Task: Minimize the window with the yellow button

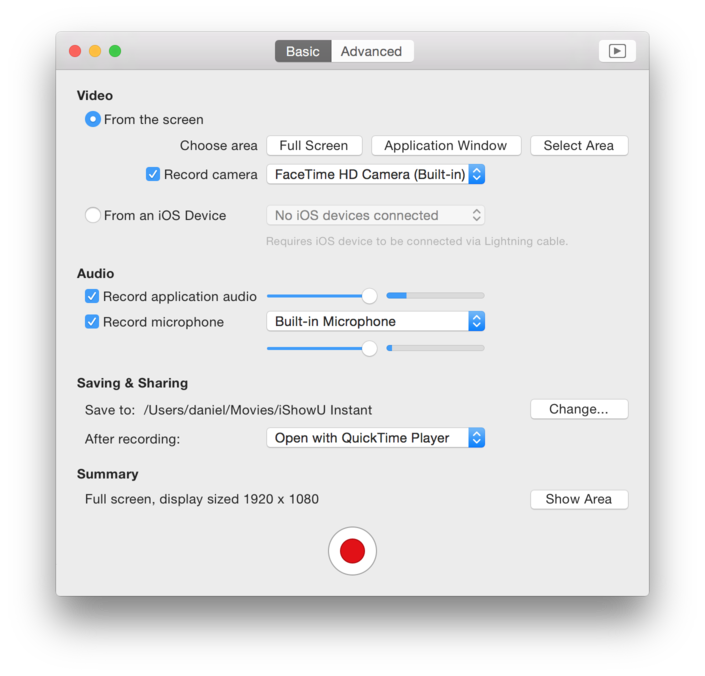Action: click(x=95, y=51)
